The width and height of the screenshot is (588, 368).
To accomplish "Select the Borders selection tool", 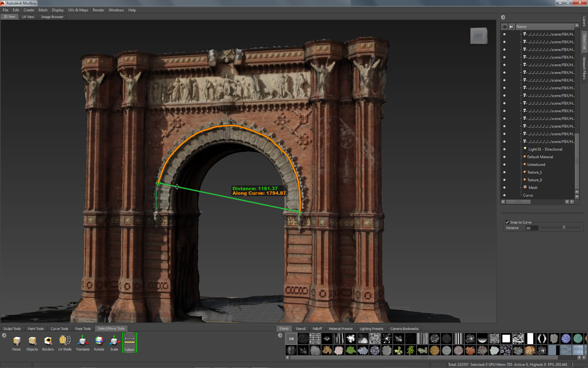I will coord(48,342).
